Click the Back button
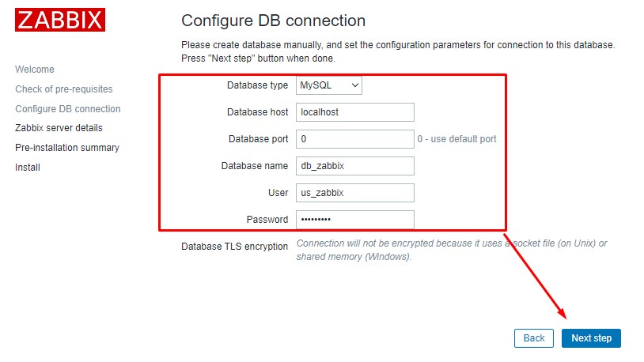 534,338
